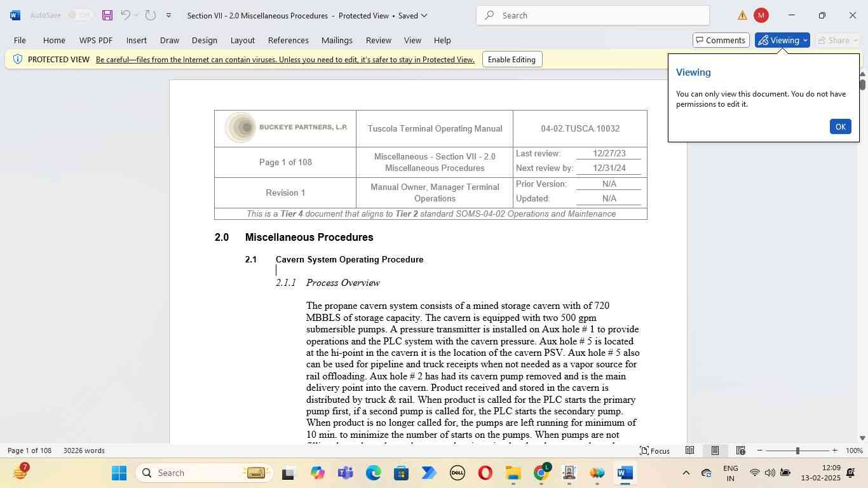Click the vertical scrollbar thumb
Screen dimensions: 868x488
tap(862, 84)
